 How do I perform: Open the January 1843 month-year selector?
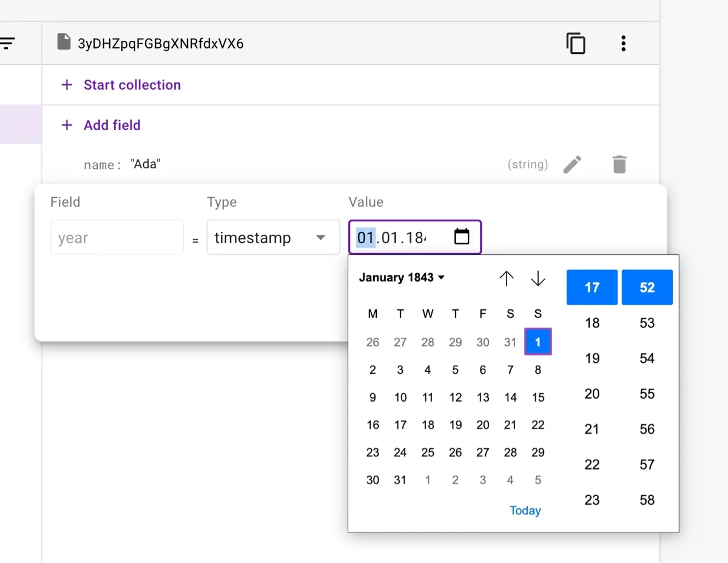(401, 277)
